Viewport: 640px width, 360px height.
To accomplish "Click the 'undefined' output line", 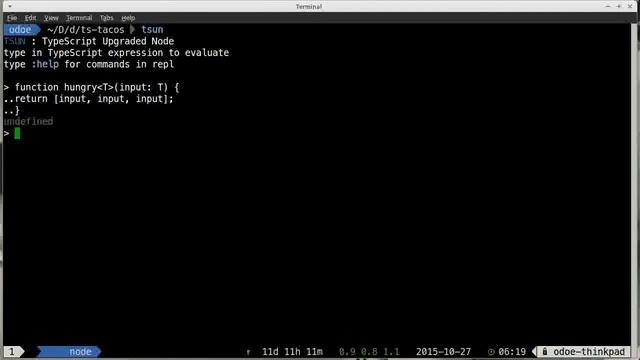I will coord(29,122).
